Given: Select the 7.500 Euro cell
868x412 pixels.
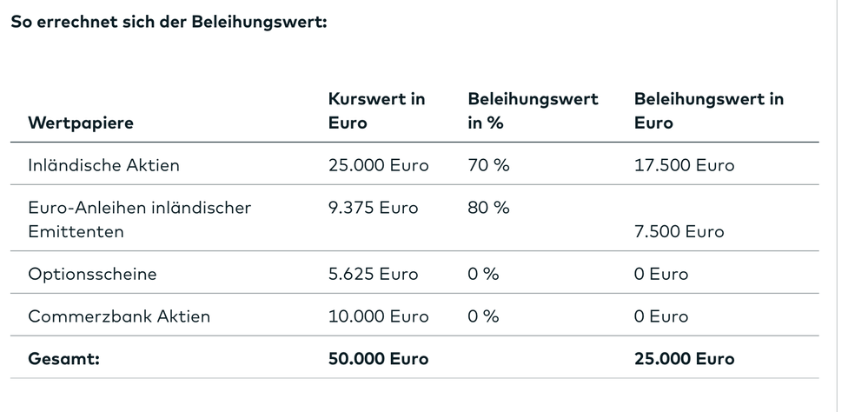Looking at the screenshot, I should click(x=679, y=231).
